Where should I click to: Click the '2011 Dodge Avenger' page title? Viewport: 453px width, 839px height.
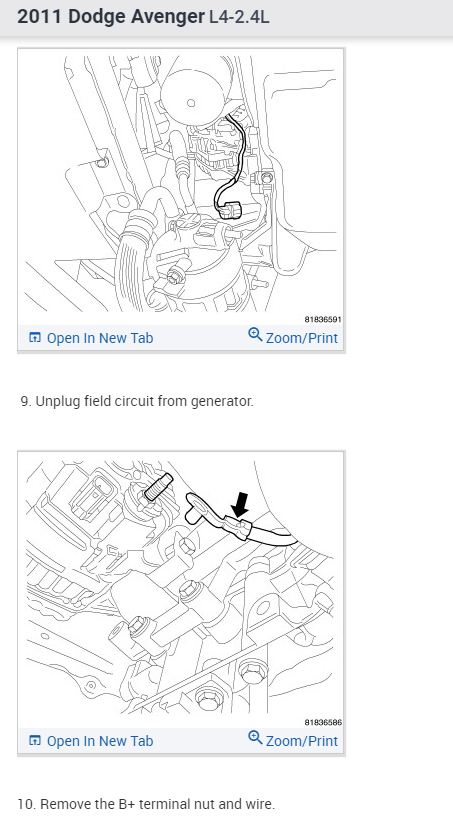point(111,17)
